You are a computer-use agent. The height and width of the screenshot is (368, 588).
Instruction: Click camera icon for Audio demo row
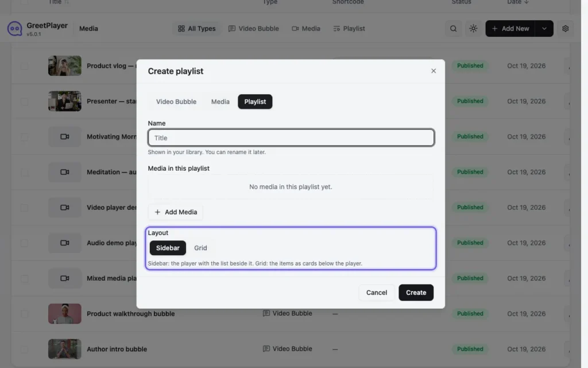click(64, 243)
